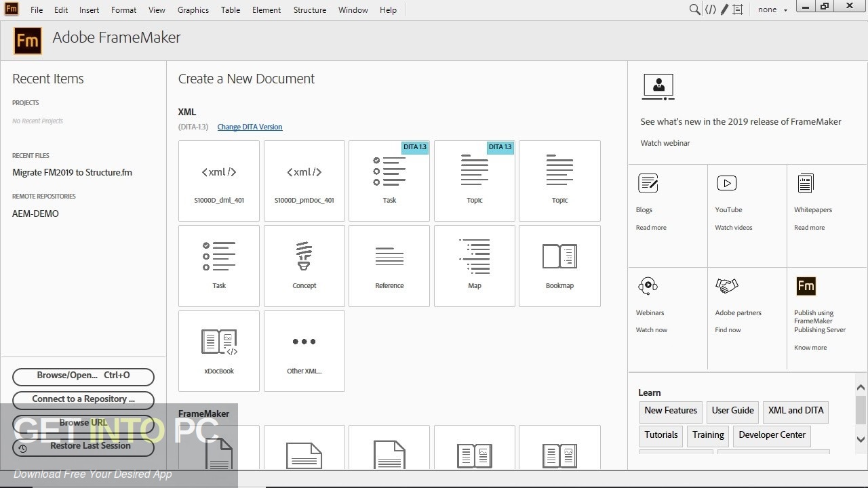868x488 pixels.
Task: Click the Browse URL button
Action: tap(83, 423)
